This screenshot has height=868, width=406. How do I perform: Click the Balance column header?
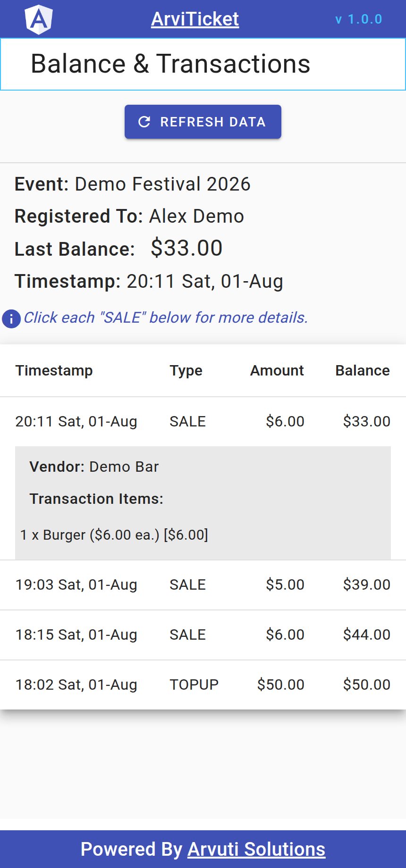click(363, 371)
